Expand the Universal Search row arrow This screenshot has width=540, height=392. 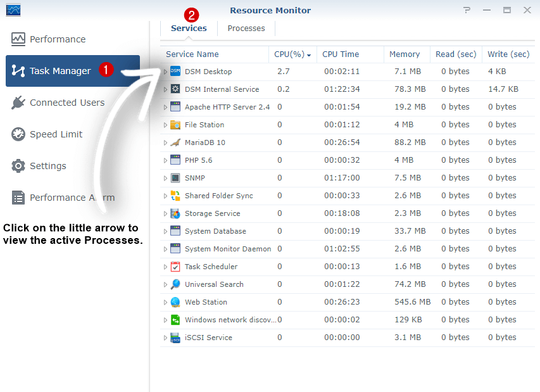point(165,285)
